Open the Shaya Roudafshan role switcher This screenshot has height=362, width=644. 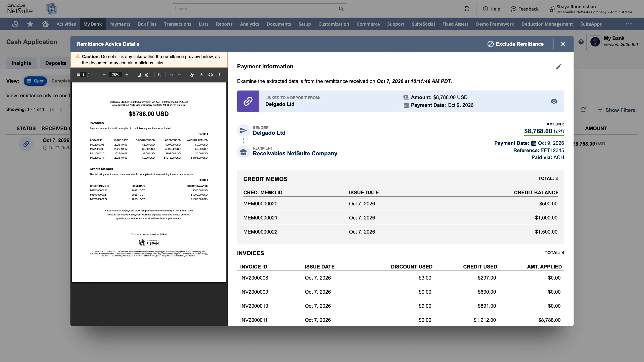tap(590, 9)
